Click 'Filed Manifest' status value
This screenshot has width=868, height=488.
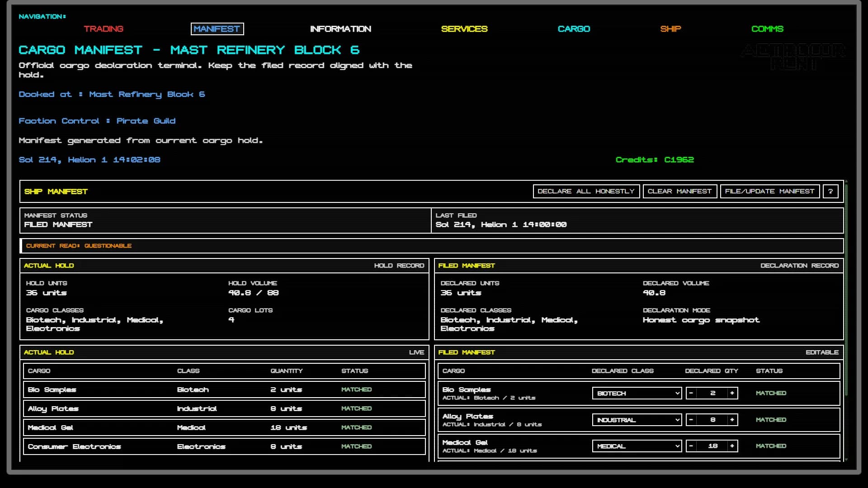coord(58,225)
